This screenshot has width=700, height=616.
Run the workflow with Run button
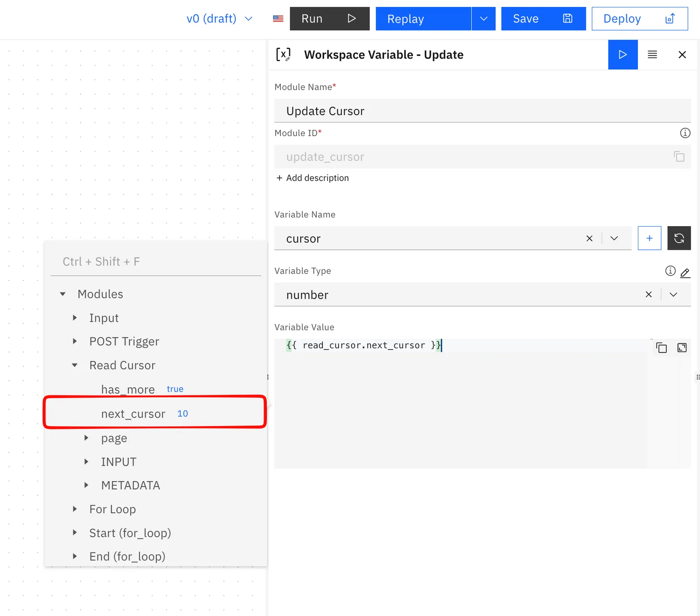[x=329, y=19]
